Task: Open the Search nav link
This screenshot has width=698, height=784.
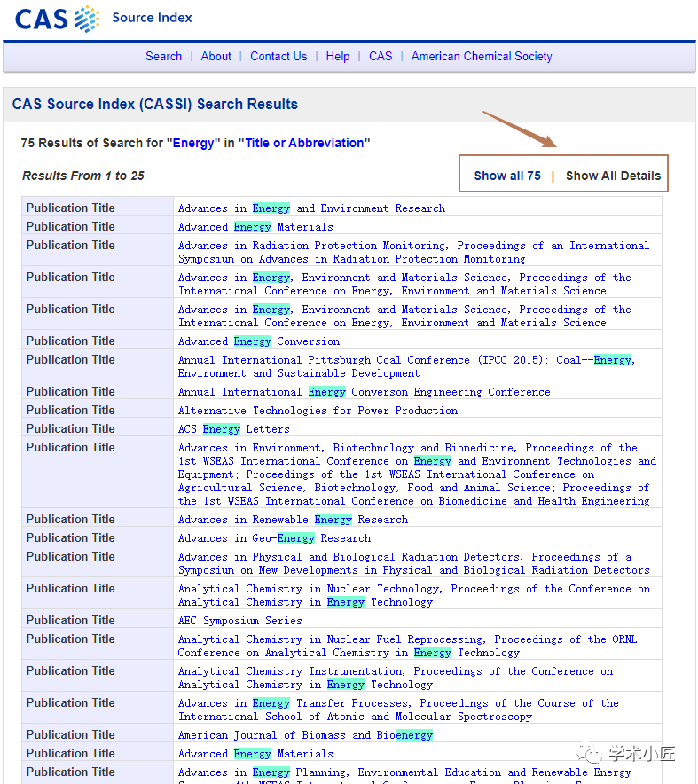Action: (x=163, y=57)
